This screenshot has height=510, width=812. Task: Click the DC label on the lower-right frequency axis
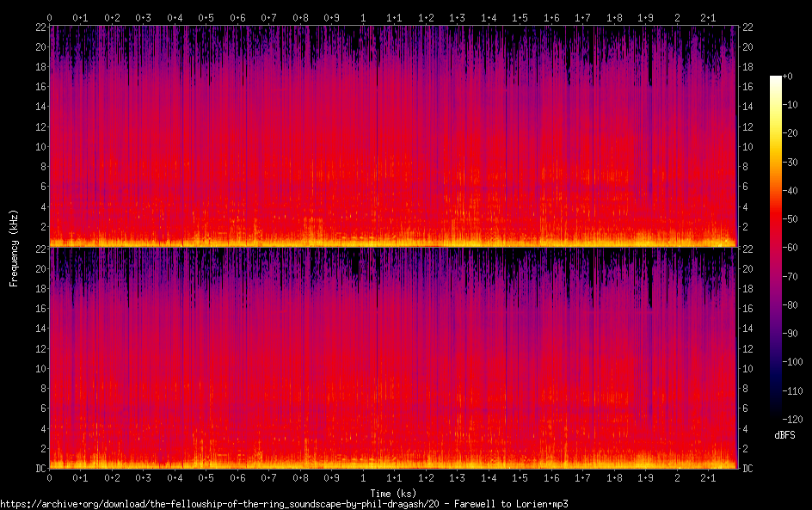[748, 469]
